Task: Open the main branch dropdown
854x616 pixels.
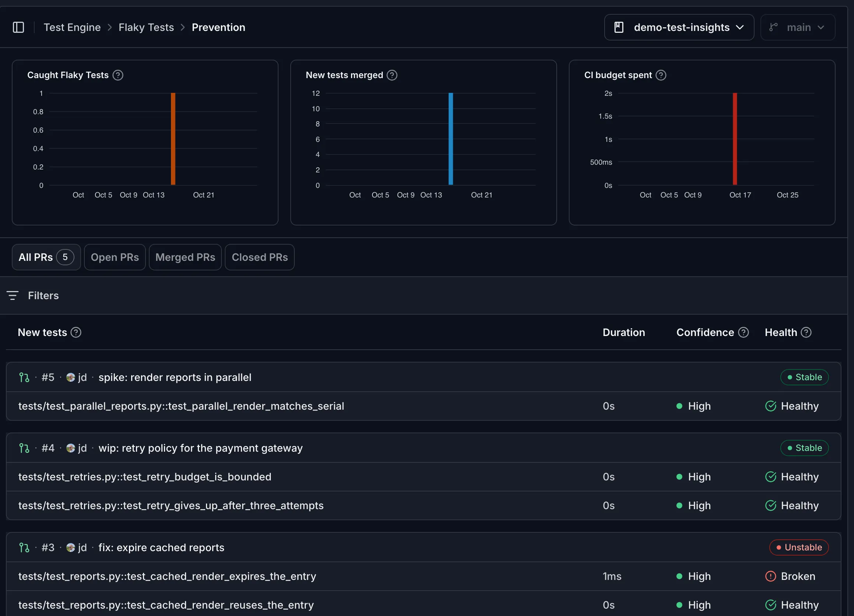Action: 798,27
